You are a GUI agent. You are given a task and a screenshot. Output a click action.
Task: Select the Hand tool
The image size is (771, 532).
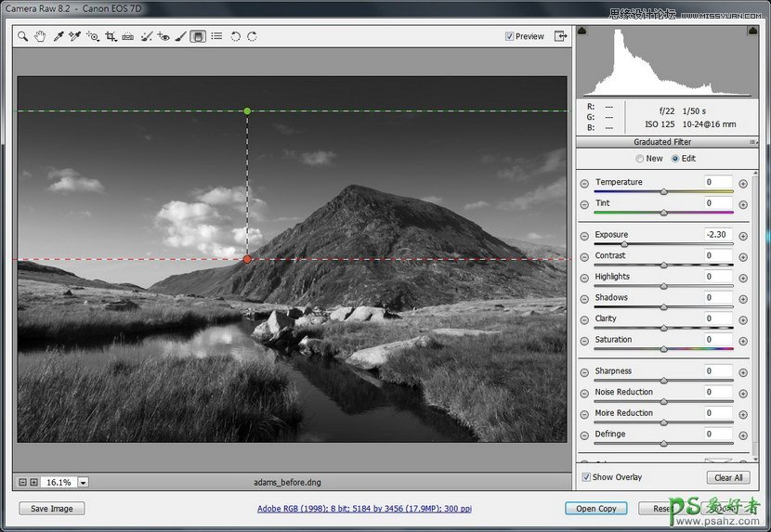[40, 36]
